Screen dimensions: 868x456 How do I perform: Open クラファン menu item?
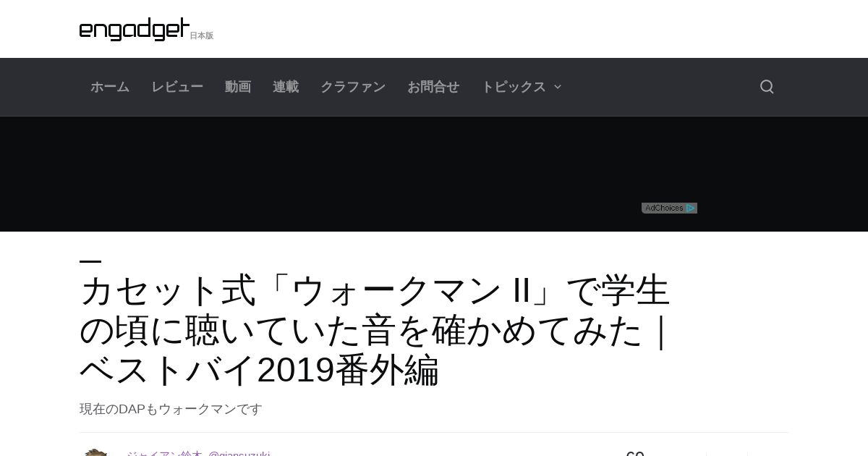click(353, 87)
